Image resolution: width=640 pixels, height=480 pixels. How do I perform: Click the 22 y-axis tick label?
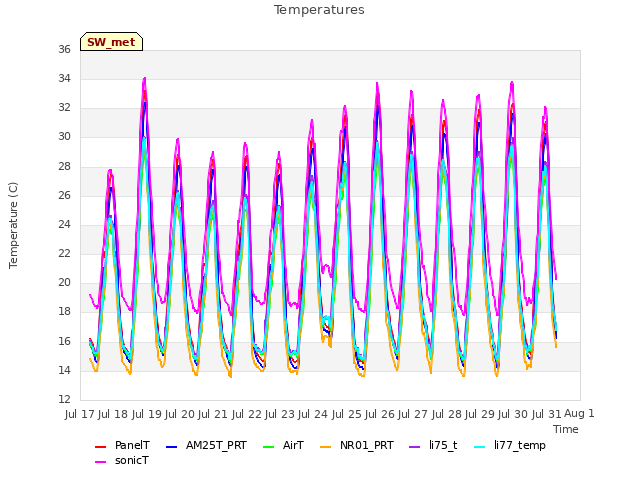[x=64, y=253]
